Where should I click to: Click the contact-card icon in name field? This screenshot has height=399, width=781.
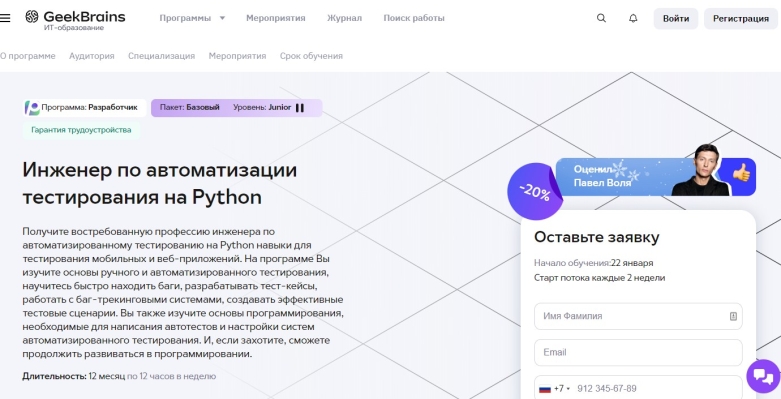pos(733,316)
